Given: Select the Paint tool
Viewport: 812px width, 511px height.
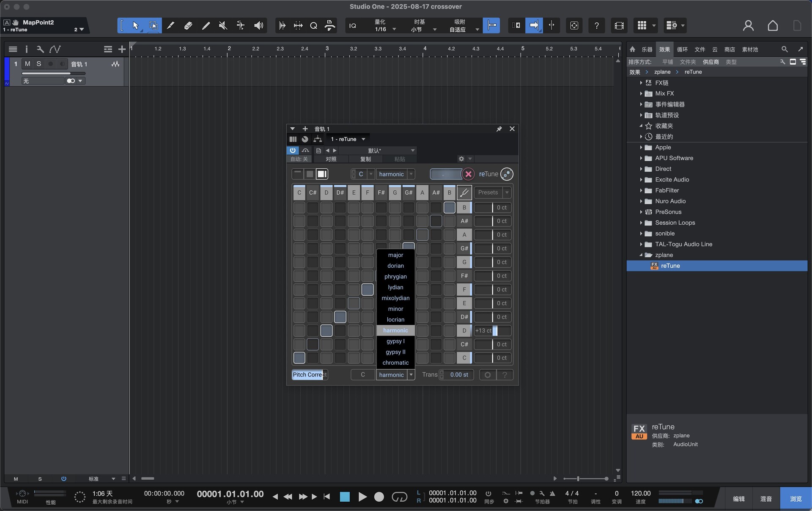Looking at the screenshot, I should pos(206,26).
